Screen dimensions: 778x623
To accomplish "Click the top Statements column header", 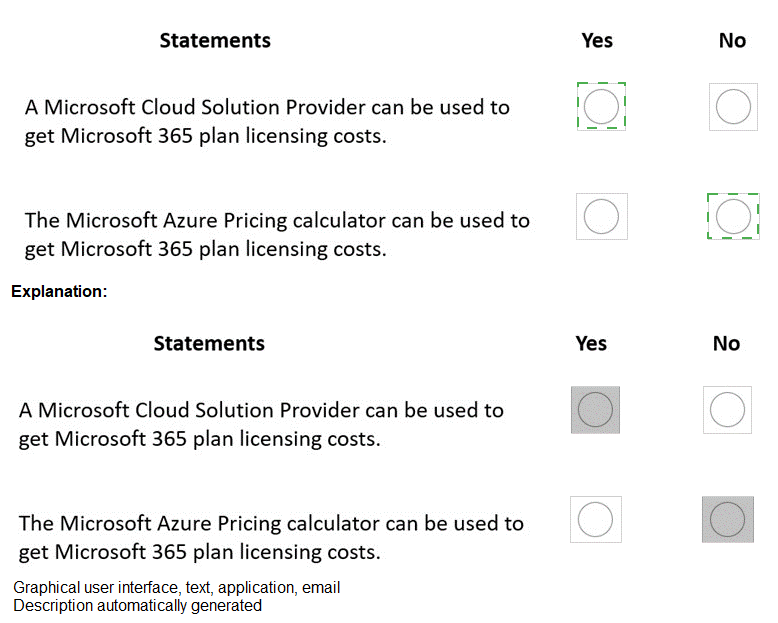I will tap(215, 40).
